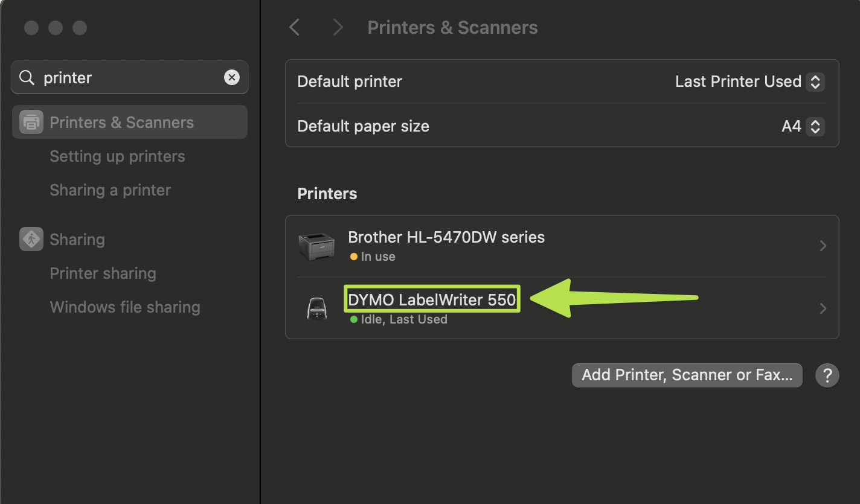Open Sharing a printer help topic
The height and width of the screenshot is (504, 860).
click(x=110, y=190)
